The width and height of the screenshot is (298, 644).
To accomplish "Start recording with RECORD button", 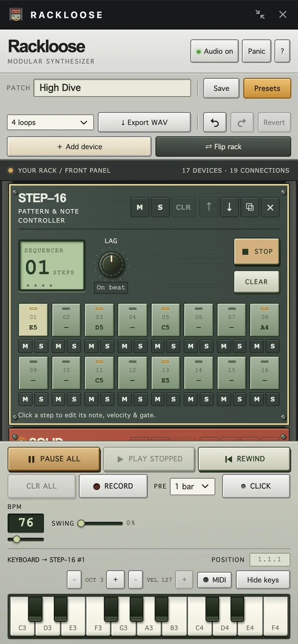I will (x=113, y=486).
